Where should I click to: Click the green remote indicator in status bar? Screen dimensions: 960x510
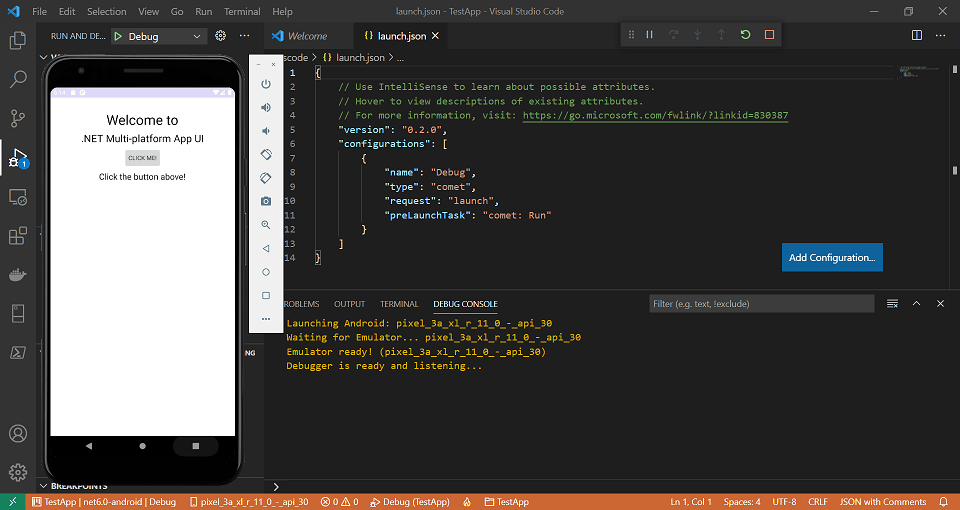tap(13, 502)
